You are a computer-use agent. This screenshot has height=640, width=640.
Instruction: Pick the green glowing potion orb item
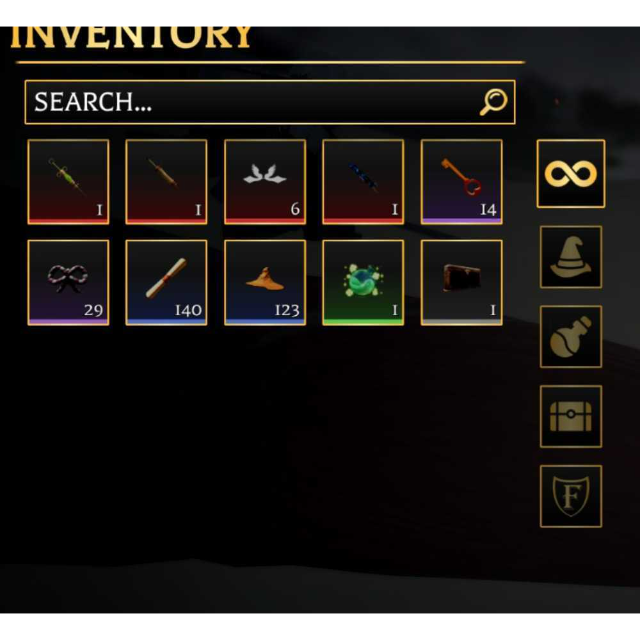tap(363, 282)
